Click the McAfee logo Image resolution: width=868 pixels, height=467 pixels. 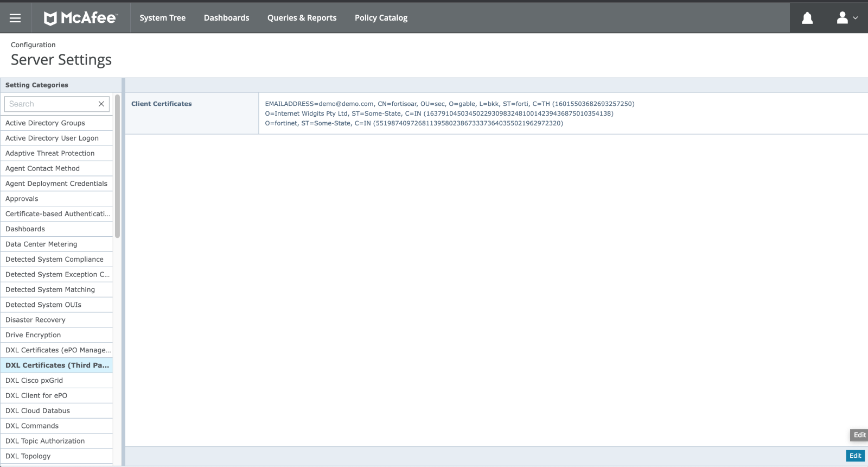[80, 18]
